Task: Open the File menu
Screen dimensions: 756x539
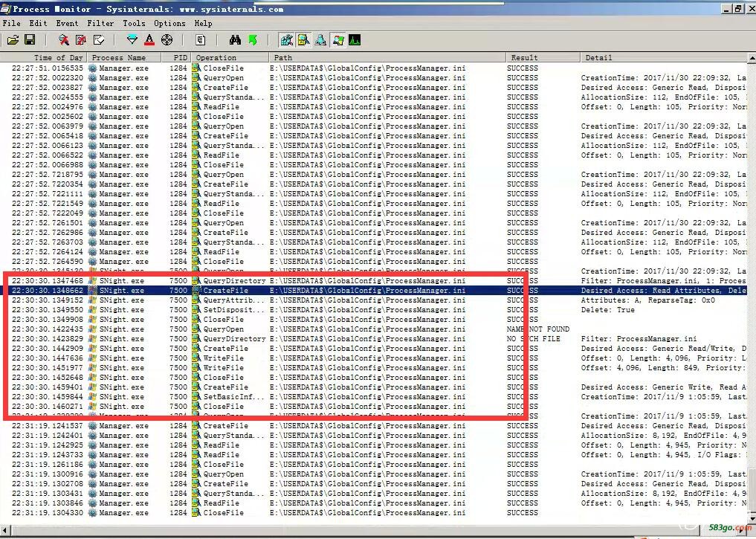Action: coord(12,23)
